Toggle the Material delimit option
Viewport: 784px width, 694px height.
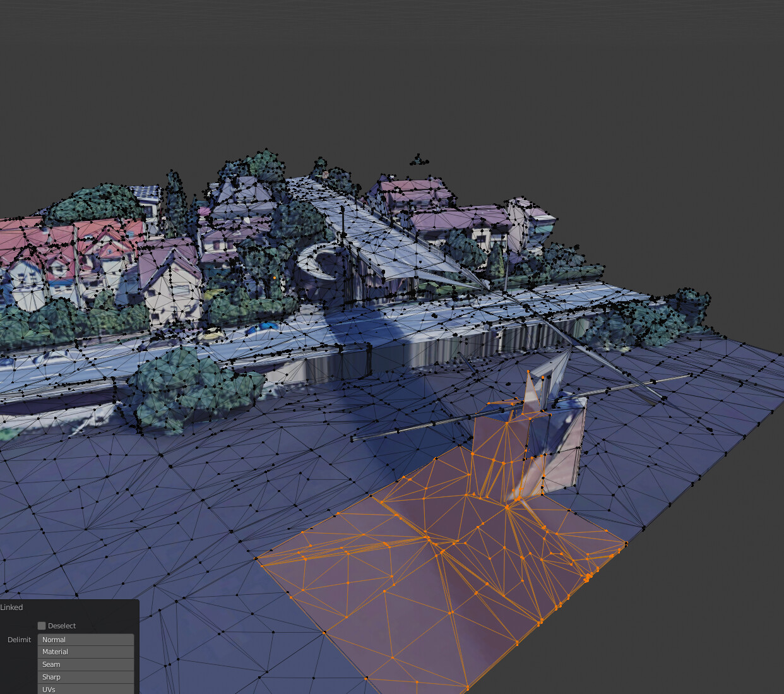point(86,652)
